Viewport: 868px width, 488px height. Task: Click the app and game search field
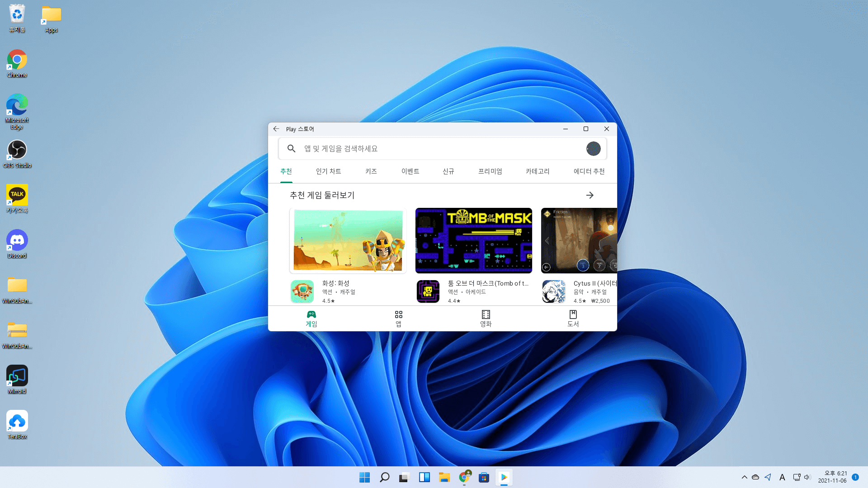click(x=443, y=149)
